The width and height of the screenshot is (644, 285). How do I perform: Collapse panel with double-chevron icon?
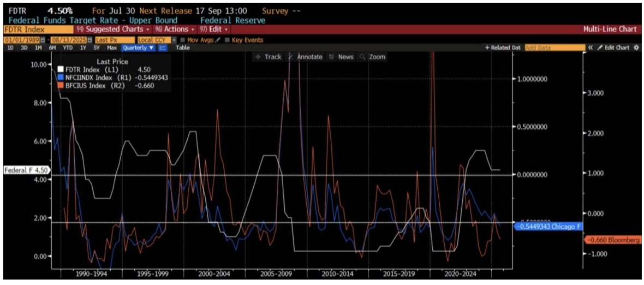[590, 48]
